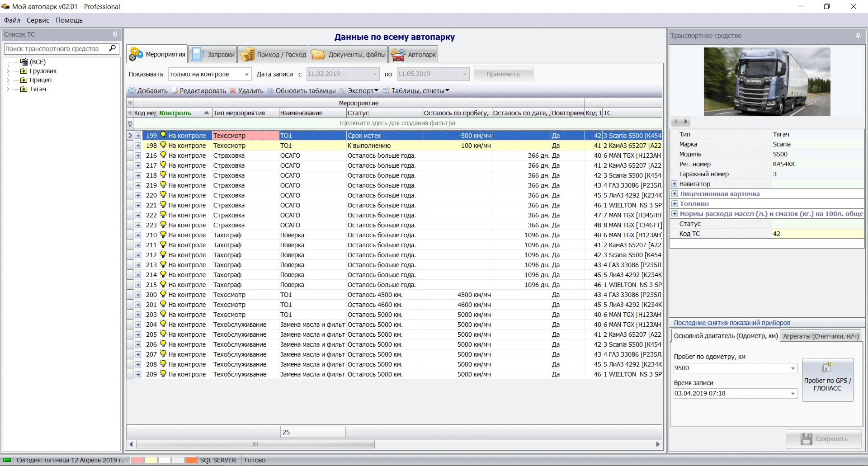Click the Пробег по GPS / ГЛОНАСС button
This screenshot has height=466, width=868.
(x=827, y=380)
